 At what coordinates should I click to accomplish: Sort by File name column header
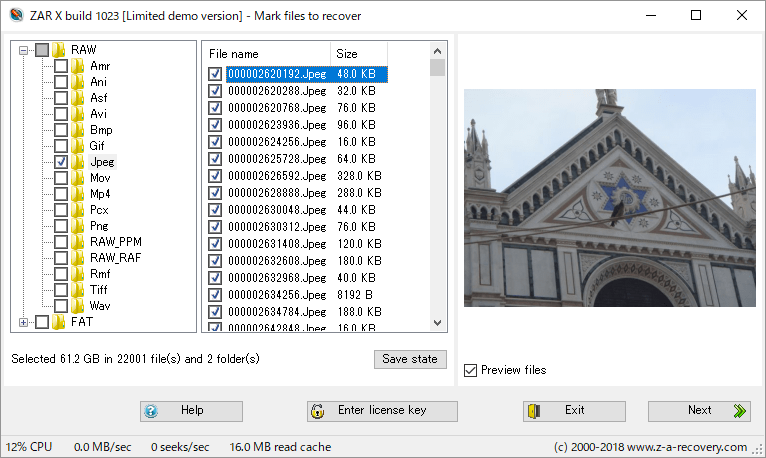pyautogui.click(x=267, y=54)
